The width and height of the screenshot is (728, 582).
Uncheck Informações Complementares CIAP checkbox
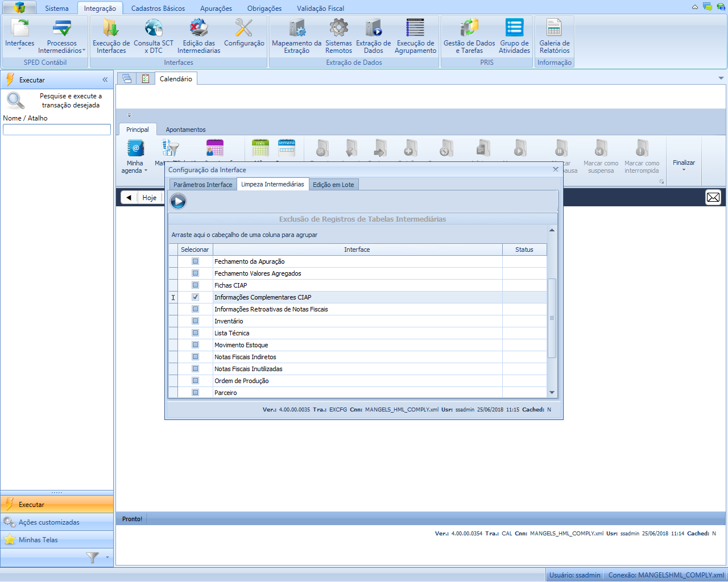pyautogui.click(x=195, y=297)
